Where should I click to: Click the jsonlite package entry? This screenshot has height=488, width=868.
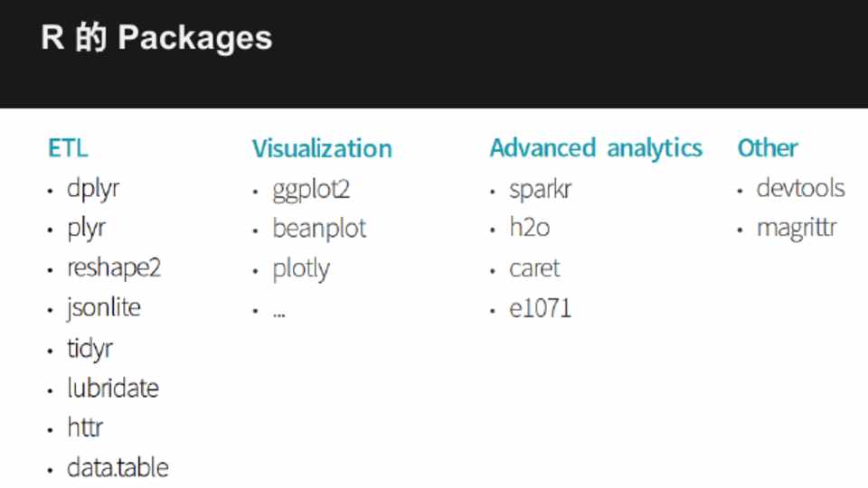(x=104, y=307)
